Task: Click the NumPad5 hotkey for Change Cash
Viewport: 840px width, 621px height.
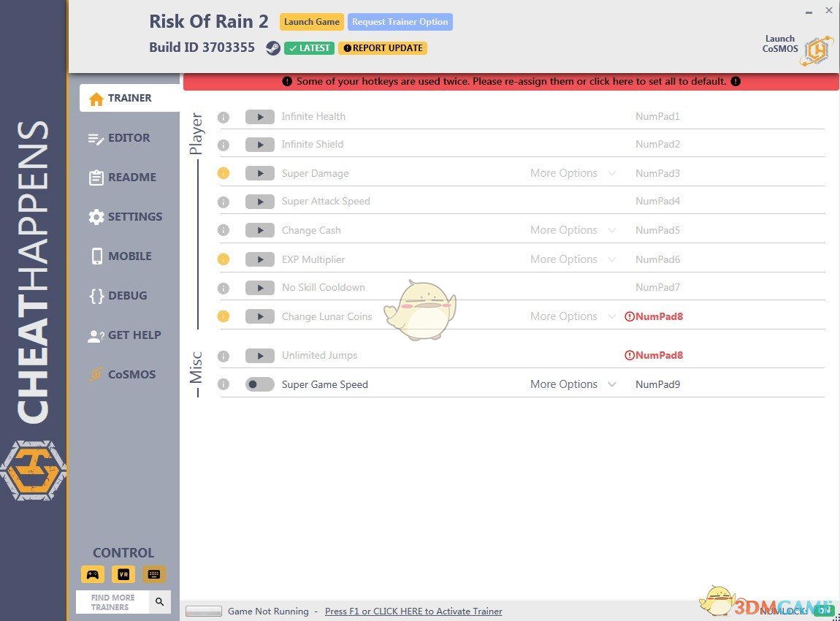Action: click(x=657, y=230)
